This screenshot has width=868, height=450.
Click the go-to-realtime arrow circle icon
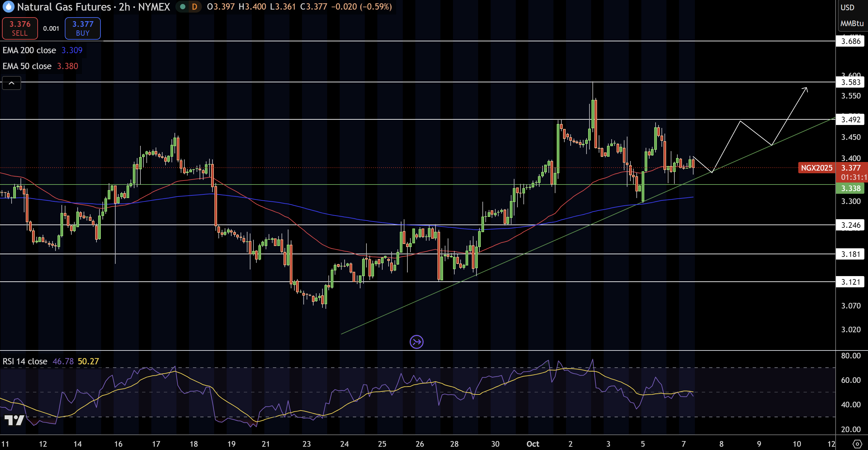416,342
